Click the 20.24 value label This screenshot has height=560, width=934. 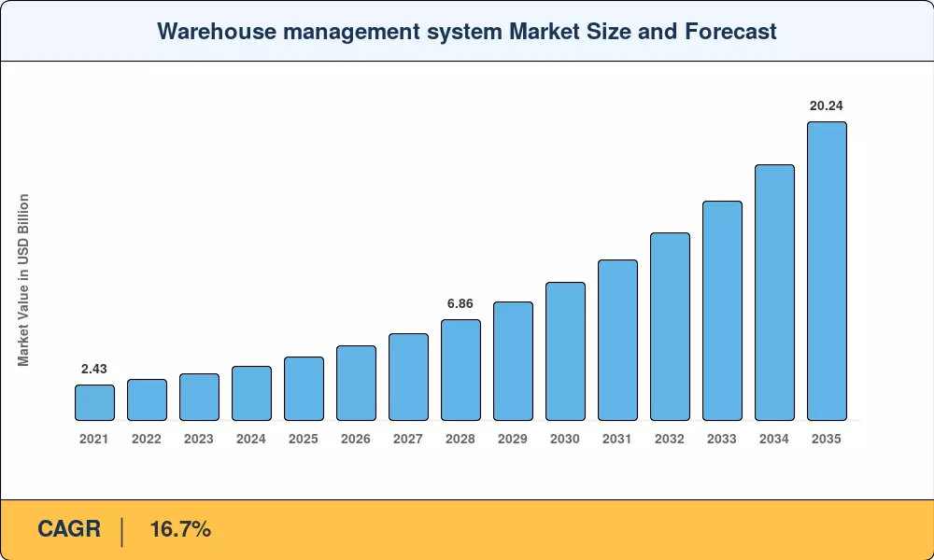point(827,105)
